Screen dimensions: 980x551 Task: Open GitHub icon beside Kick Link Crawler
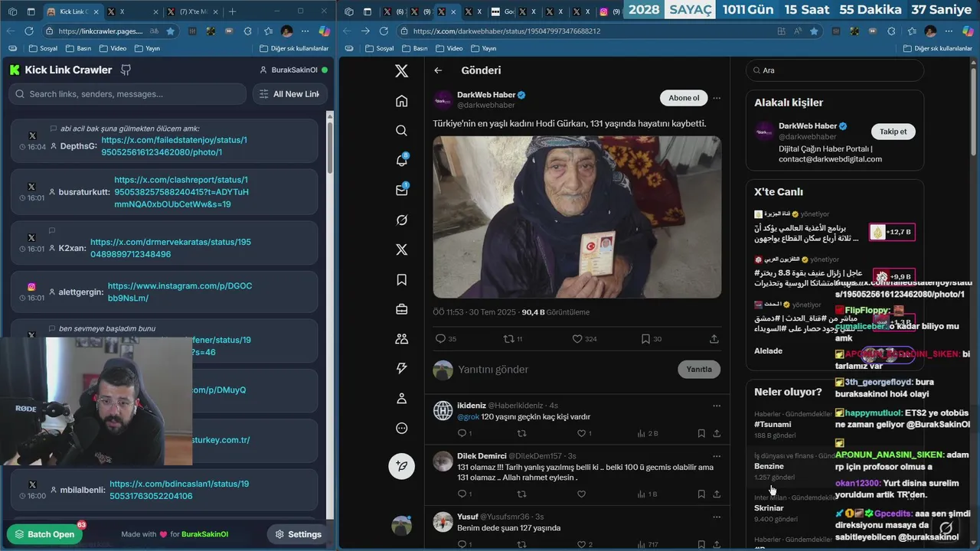pos(126,70)
